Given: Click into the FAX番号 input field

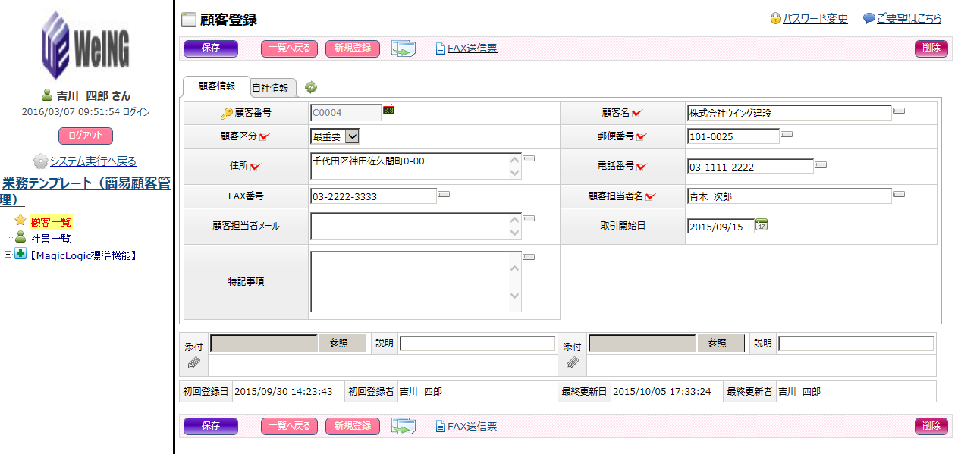Looking at the screenshot, I should 373,196.
